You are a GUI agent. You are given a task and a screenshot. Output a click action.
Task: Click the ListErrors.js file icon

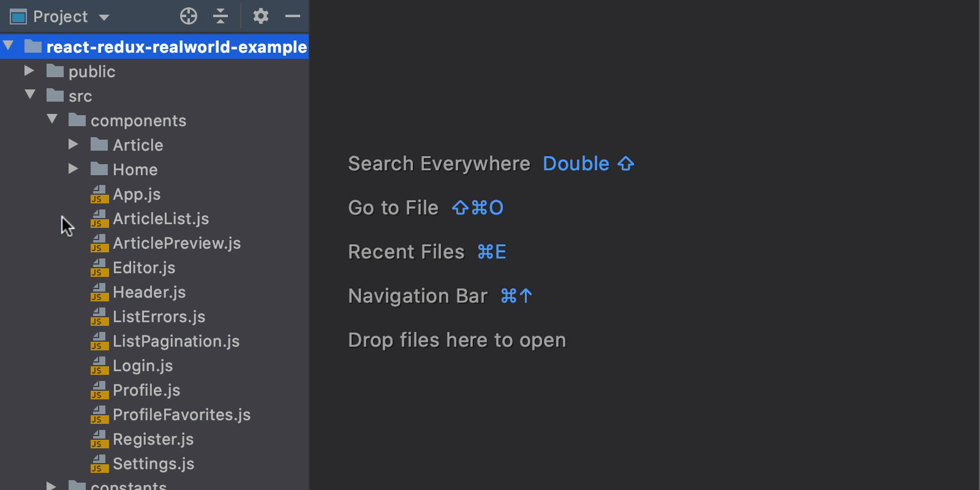[99, 317]
